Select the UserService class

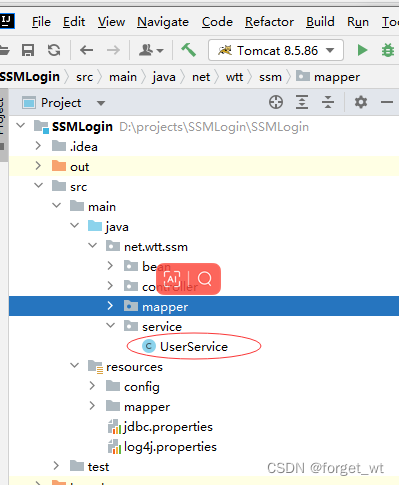(x=194, y=347)
